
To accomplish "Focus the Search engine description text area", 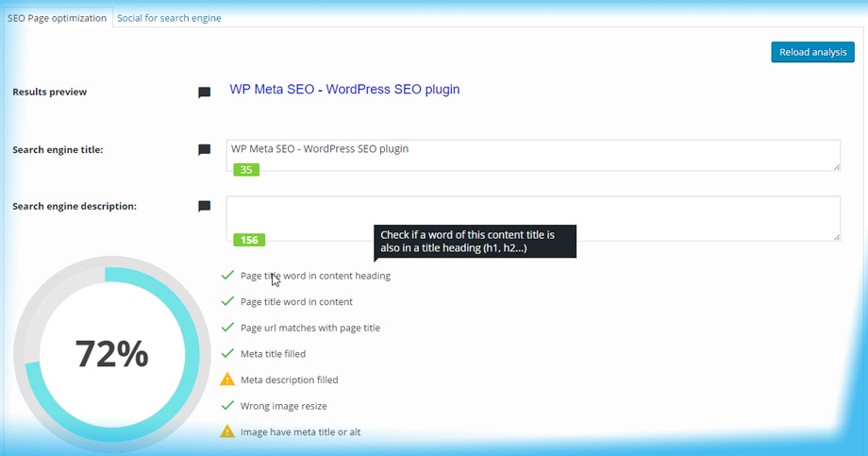I will point(533,218).
